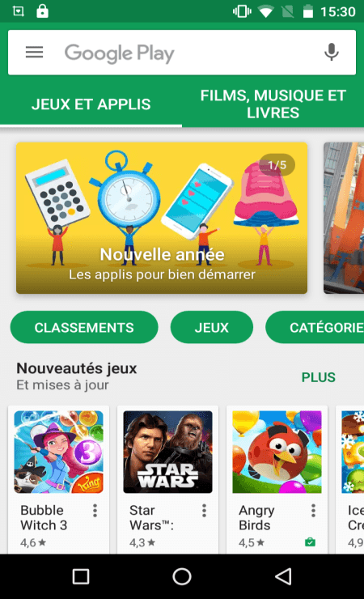The image size is (364, 599).
Task: Open Star Wars three-dot options menu
Action: point(204,511)
